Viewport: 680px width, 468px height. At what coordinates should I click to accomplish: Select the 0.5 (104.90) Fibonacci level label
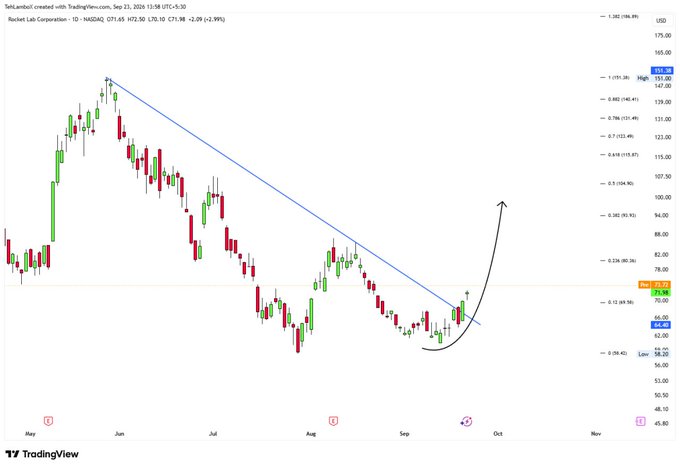[621, 183]
